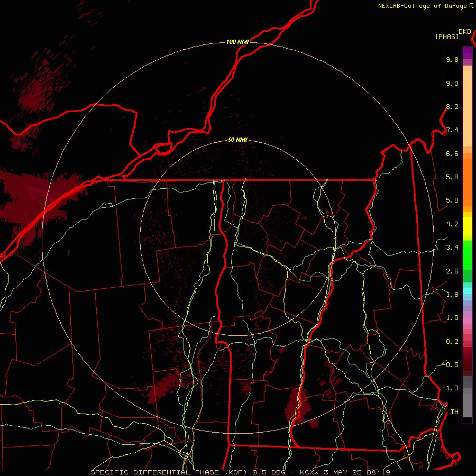Click the -0.5 legend value
This screenshot has width=476, height=476.
tap(451, 364)
